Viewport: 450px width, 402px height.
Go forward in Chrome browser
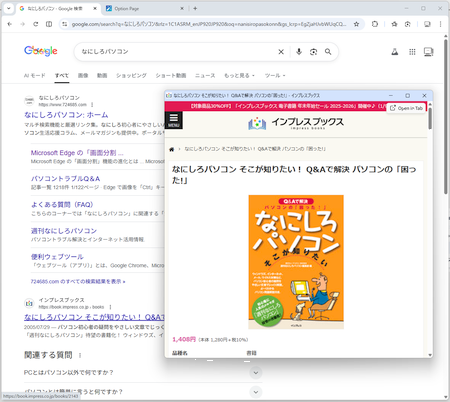(x=22, y=24)
